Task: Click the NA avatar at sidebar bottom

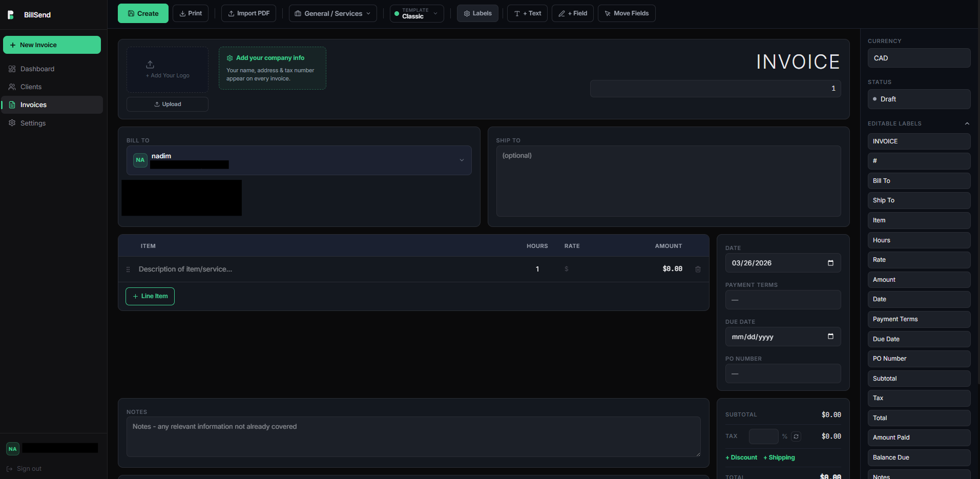Action: [x=13, y=449]
